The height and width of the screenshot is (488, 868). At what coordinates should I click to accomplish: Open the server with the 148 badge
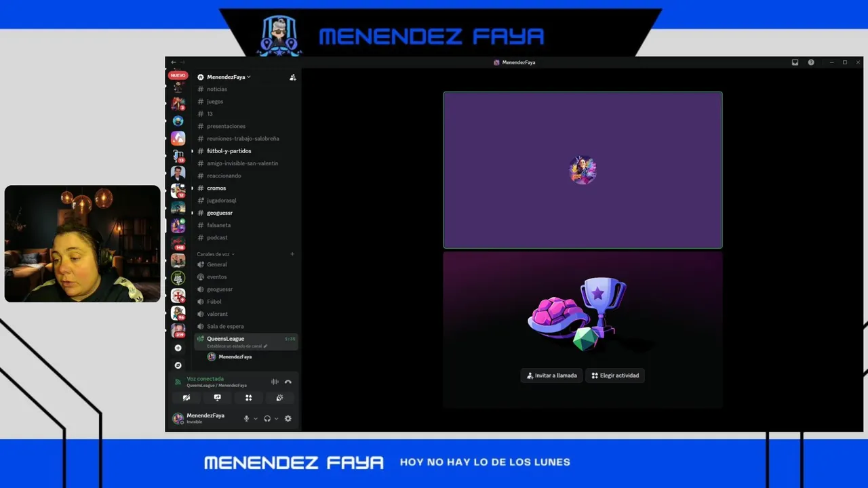tap(178, 243)
